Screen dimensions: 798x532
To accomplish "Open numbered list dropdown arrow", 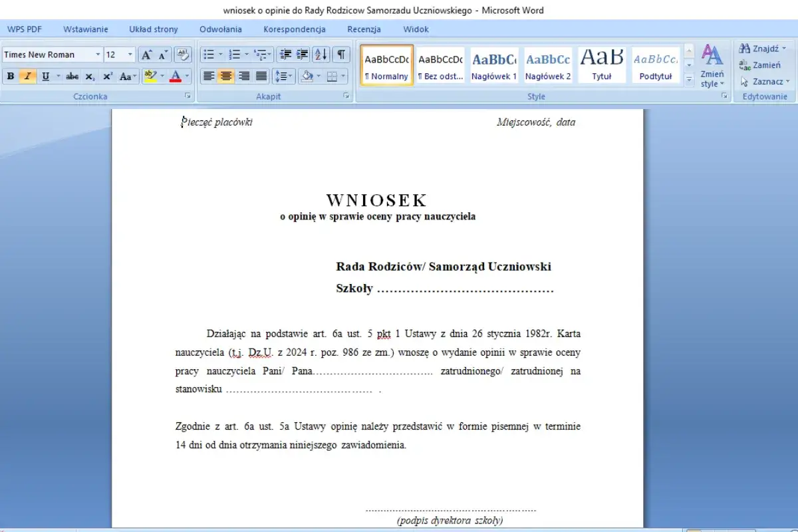I will point(247,55).
